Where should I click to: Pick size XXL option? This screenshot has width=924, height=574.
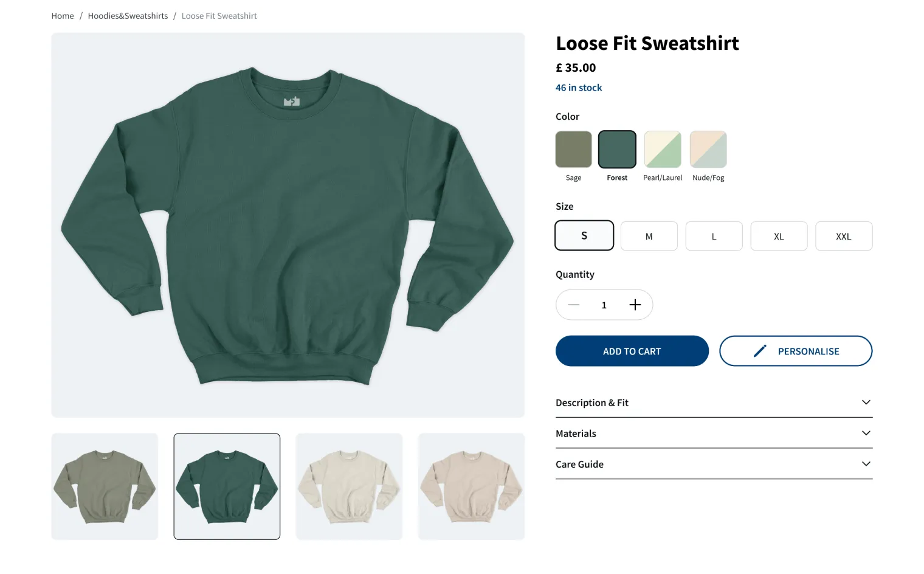click(x=843, y=236)
